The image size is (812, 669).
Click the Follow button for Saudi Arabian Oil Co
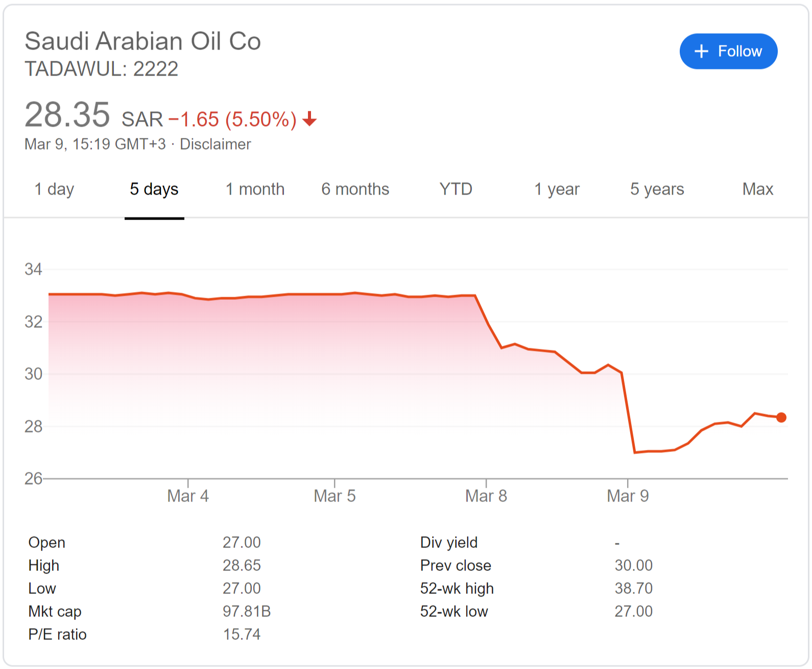[x=728, y=51]
